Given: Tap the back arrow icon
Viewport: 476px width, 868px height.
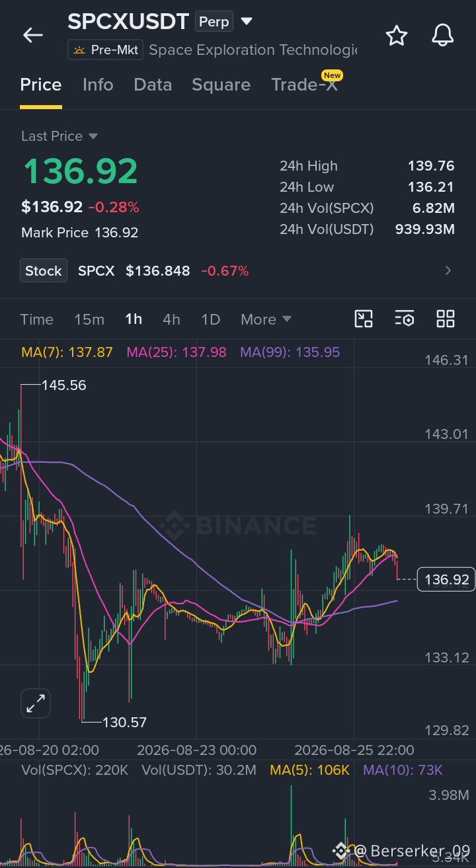Looking at the screenshot, I should pos(32,35).
